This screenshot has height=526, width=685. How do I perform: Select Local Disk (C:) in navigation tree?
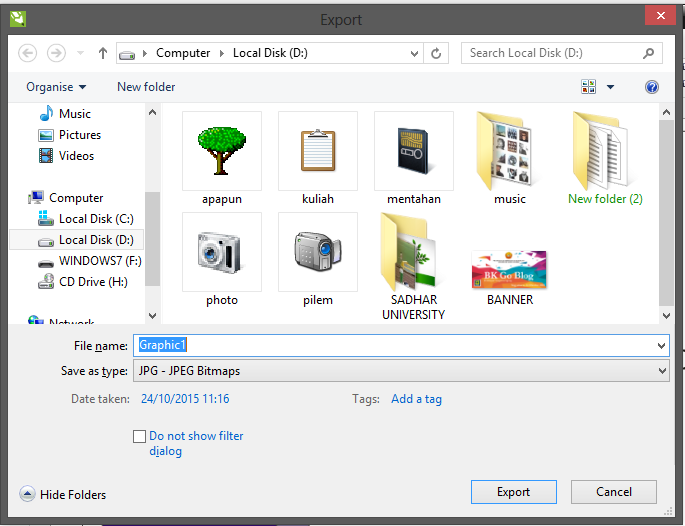point(95,219)
